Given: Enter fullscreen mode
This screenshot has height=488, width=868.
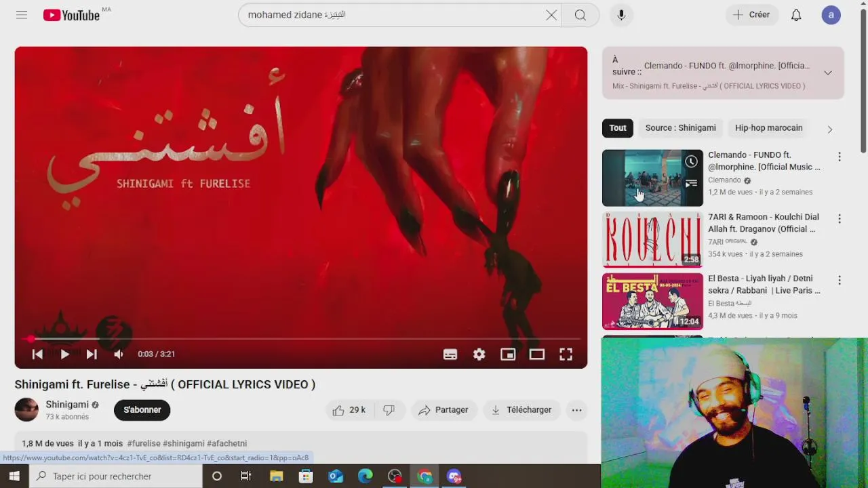Looking at the screenshot, I should point(566,354).
